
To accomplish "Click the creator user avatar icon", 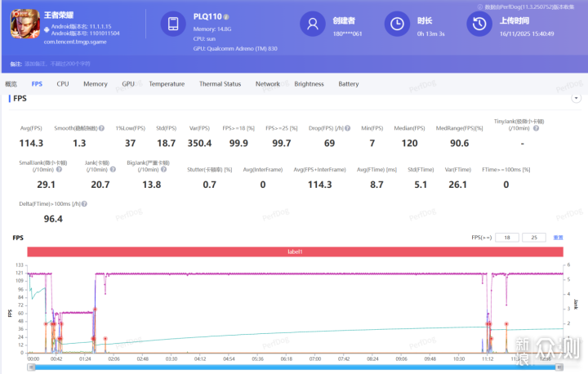I will [x=312, y=24].
